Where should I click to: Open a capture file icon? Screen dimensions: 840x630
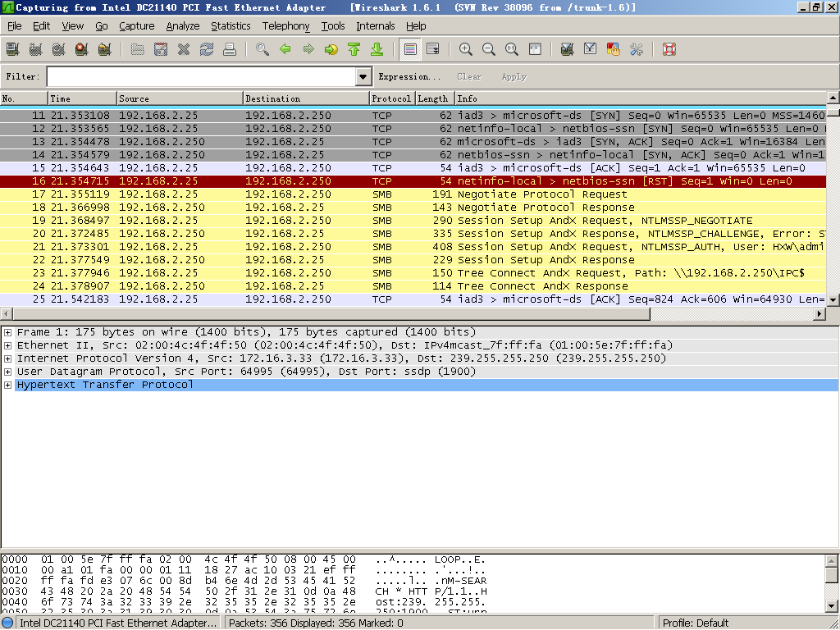pyautogui.click(x=138, y=49)
